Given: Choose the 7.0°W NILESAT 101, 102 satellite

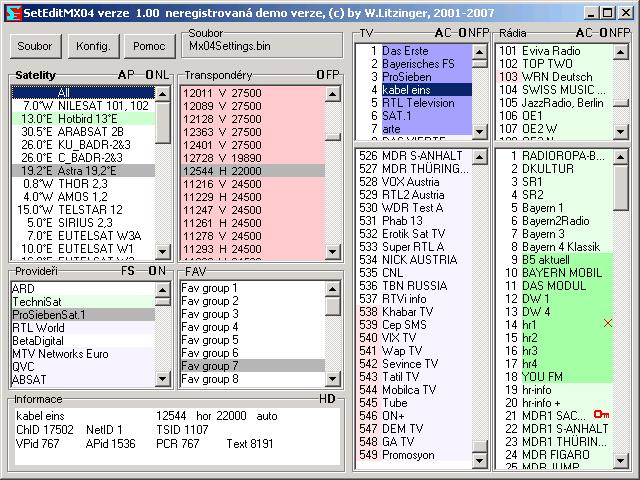Looking at the screenshot, I should click(x=84, y=106).
